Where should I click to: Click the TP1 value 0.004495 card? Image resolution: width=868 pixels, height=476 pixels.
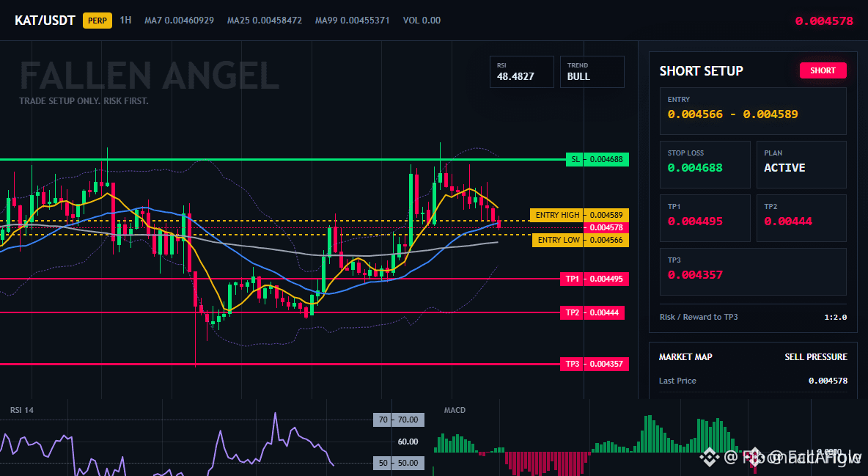(705, 218)
